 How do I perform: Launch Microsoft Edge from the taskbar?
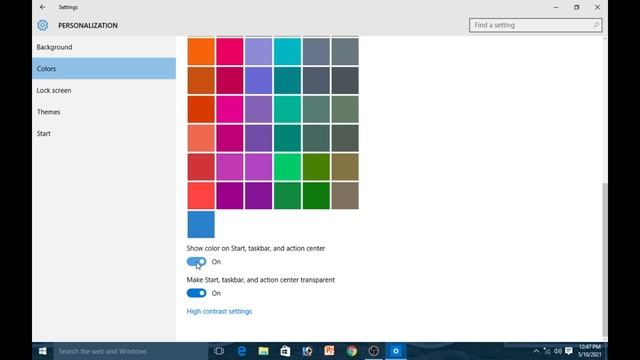click(x=242, y=351)
